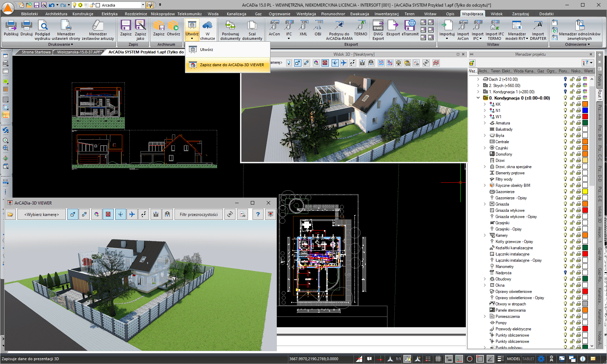Click the Zapisz jako icon
The width and height of the screenshot is (607, 364).
[140, 26]
